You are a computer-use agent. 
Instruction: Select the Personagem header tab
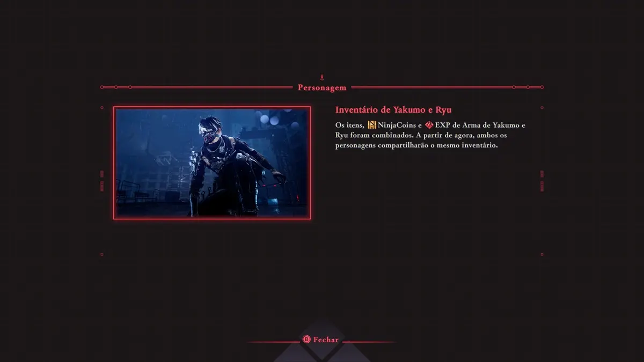pos(322,87)
